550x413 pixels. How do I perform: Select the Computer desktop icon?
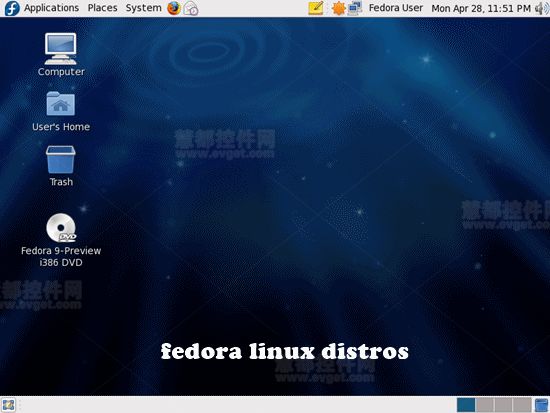[61, 55]
